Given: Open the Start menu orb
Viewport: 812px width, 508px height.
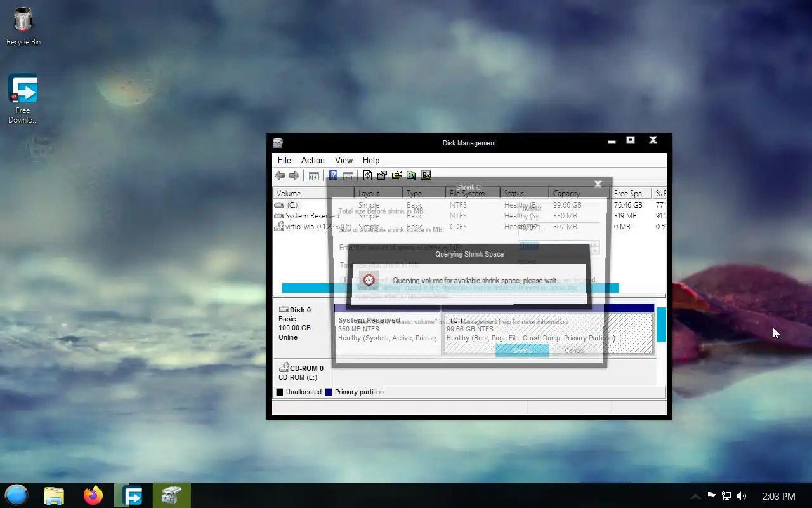Looking at the screenshot, I should [16, 495].
